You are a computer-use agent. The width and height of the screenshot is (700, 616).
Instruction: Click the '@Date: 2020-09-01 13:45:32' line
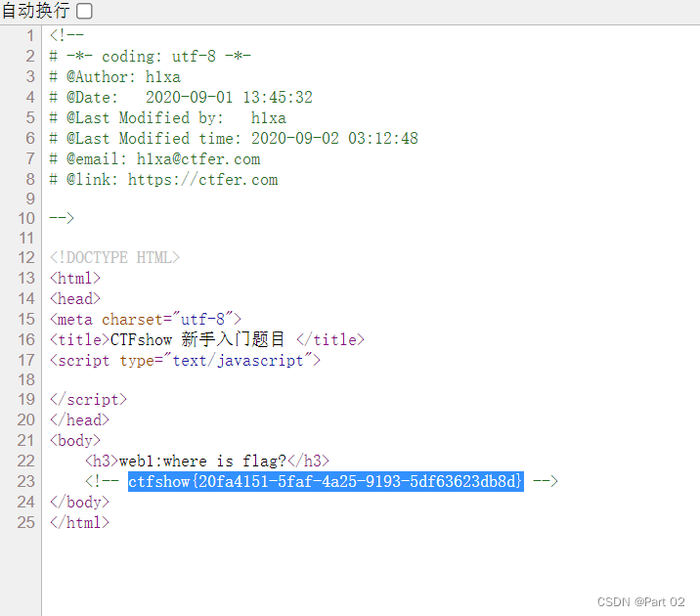(181, 98)
